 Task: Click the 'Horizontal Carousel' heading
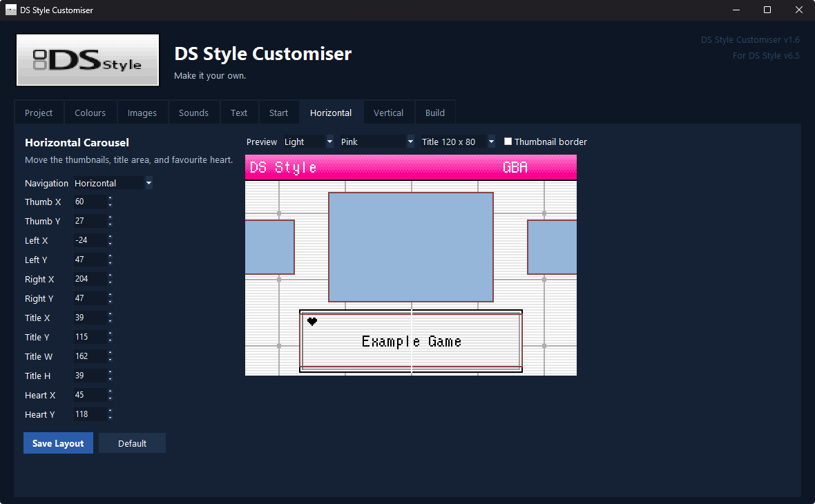pyautogui.click(x=77, y=142)
